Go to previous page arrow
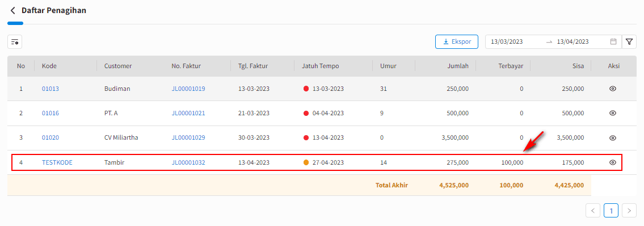Screen dimensions: 644x226 tap(593, 211)
